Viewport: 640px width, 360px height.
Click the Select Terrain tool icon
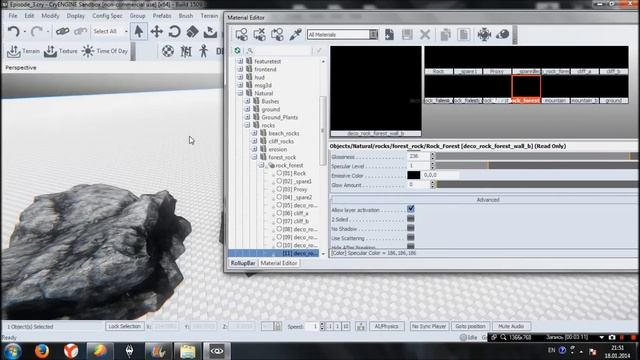[210, 31]
